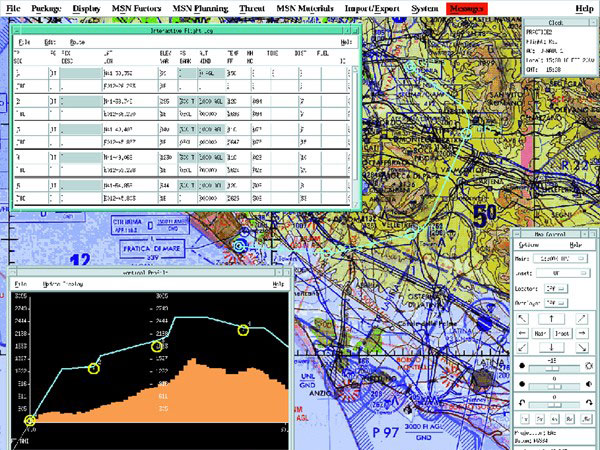The height and width of the screenshot is (450, 600).
Task: Open the System menu
Action: [424, 8]
